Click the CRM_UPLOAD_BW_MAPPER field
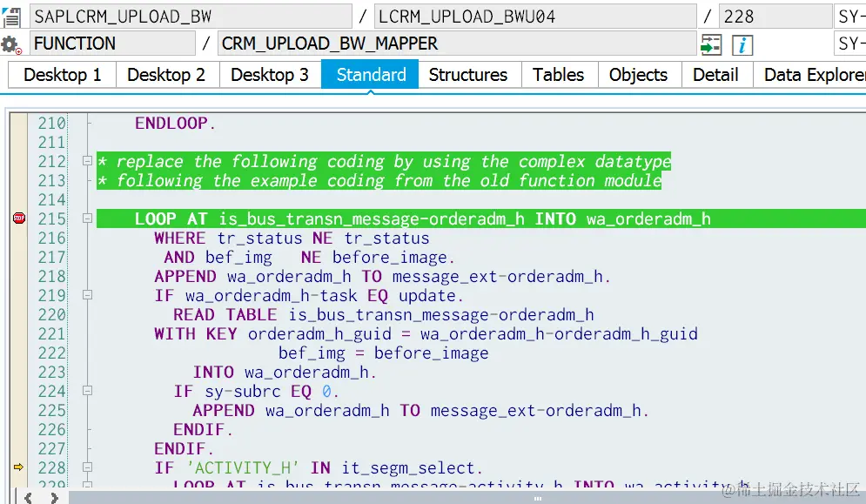Screen dimensions: 866x504 (x=457, y=44)
